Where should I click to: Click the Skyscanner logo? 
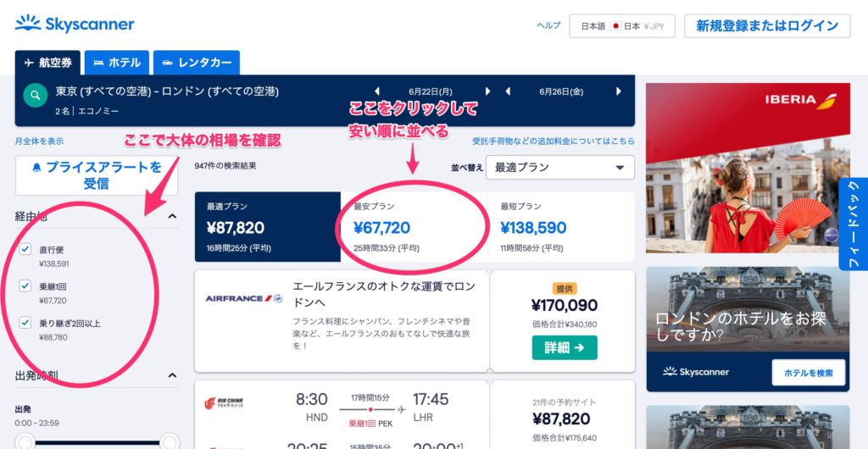point(75,24)
